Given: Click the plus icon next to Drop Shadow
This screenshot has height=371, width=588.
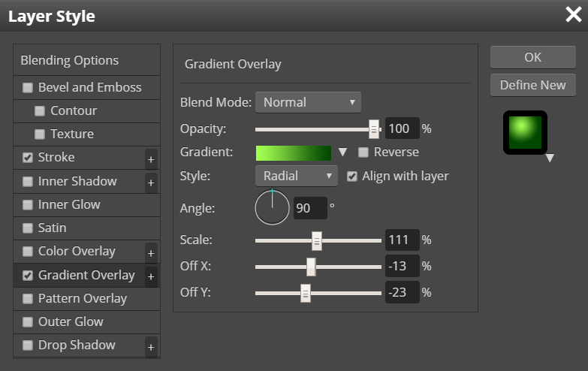Looking at the screenshot, I should click(x=151, y=346).
